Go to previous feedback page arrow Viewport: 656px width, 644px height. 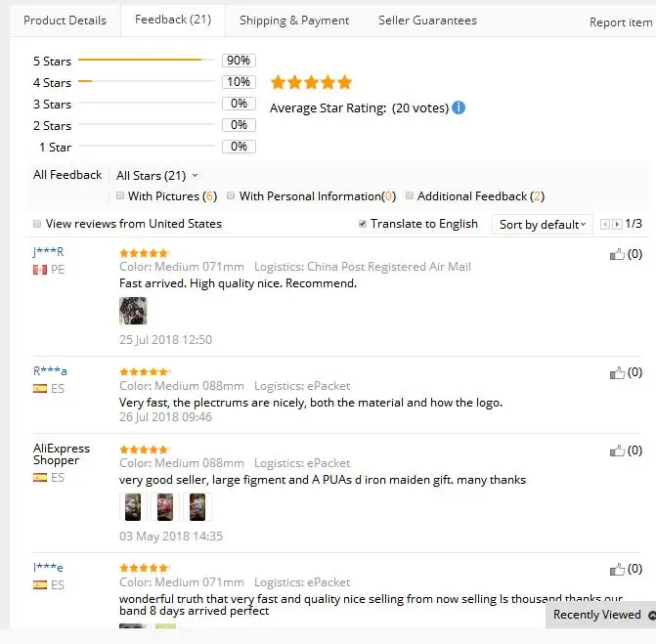605,224
